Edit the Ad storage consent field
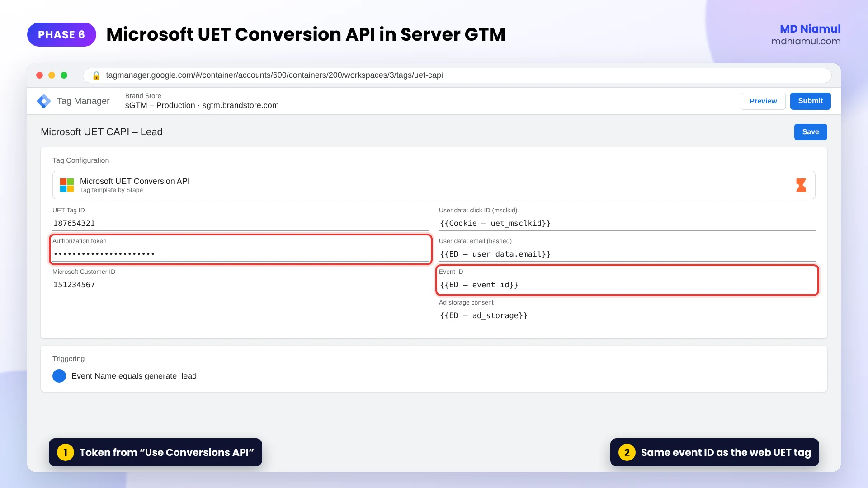Viewport: 868px width, 488px height. click(x=627, y=315)
